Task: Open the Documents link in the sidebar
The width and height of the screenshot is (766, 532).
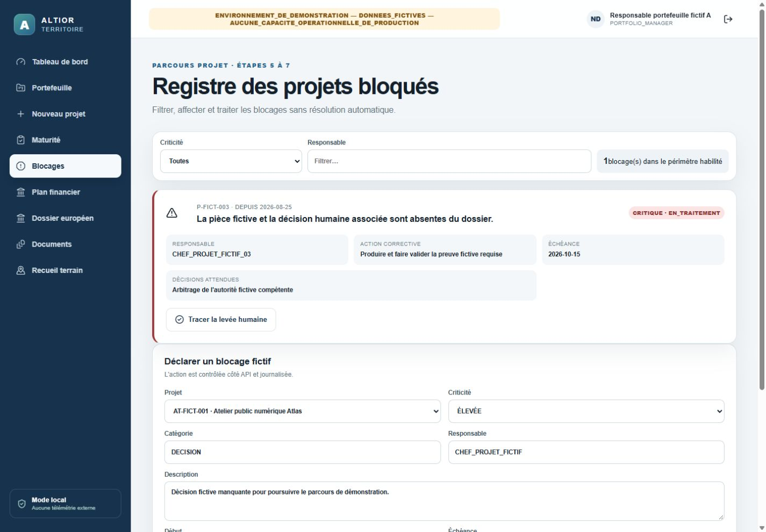Action: point(66,244)
